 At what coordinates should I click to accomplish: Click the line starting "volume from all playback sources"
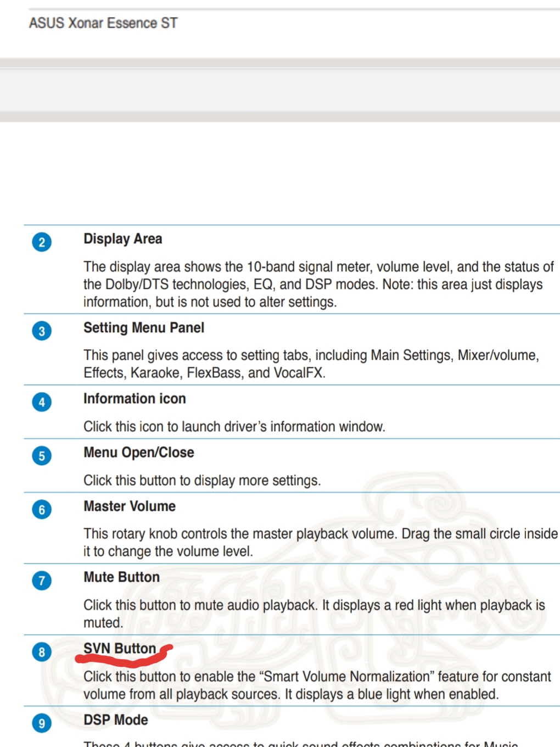291,694
